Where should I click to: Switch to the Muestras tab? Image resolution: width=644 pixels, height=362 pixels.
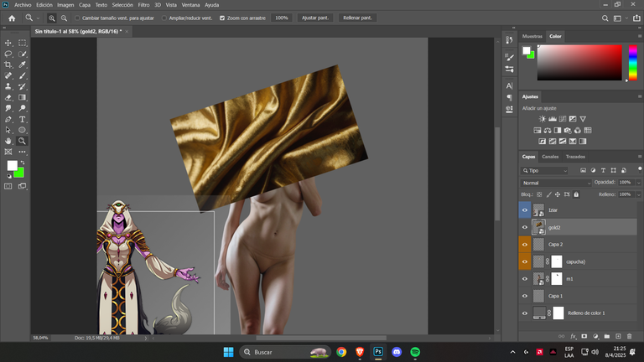click(532, 36)
